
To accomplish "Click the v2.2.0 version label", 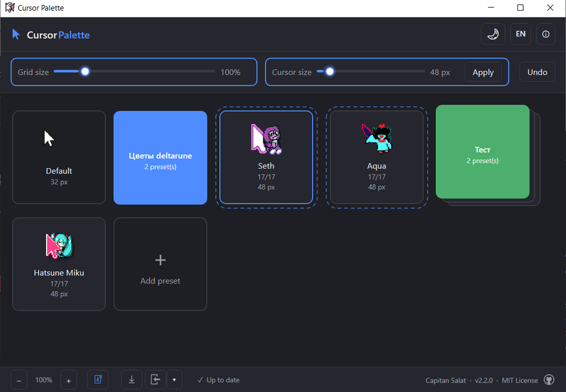I will 484,381.
